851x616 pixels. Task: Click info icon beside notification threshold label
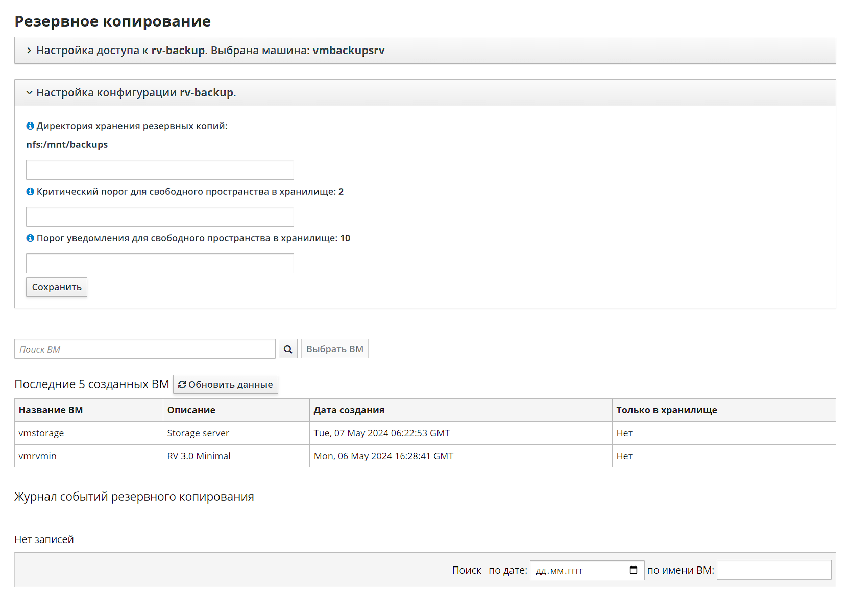click(x=30, y=238)
